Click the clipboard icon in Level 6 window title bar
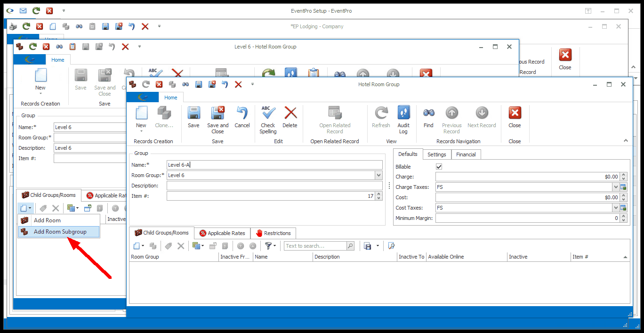 72,47
